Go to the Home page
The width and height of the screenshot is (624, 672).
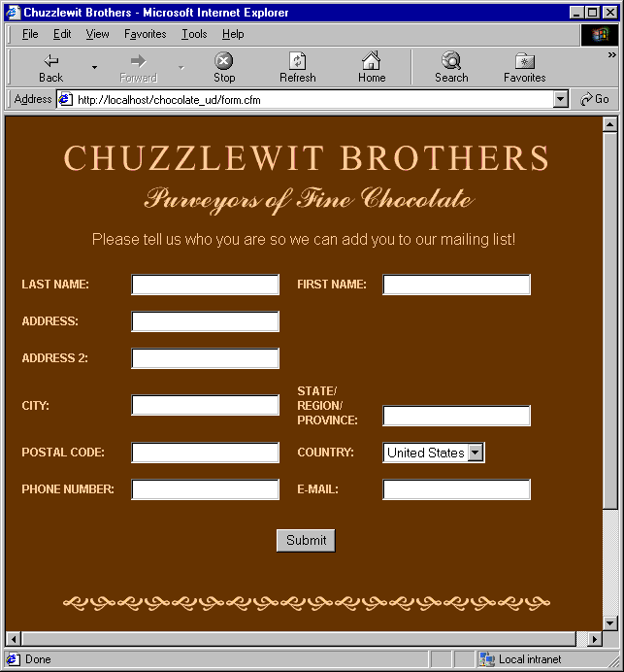coord(372,68)
